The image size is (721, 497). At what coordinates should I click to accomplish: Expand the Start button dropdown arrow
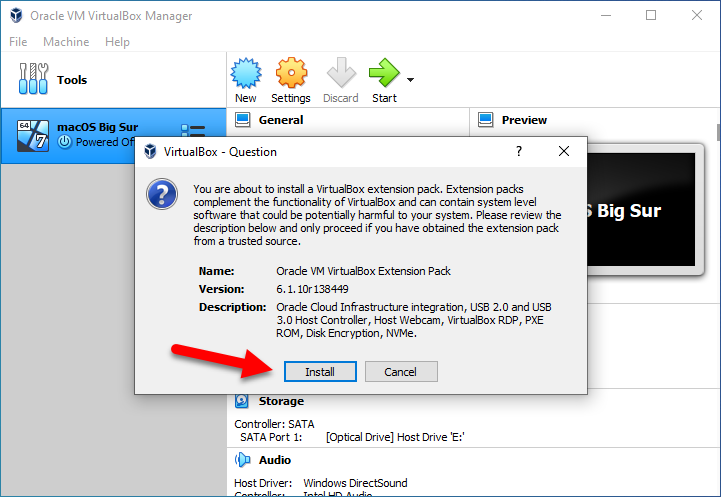coord(410,79)
